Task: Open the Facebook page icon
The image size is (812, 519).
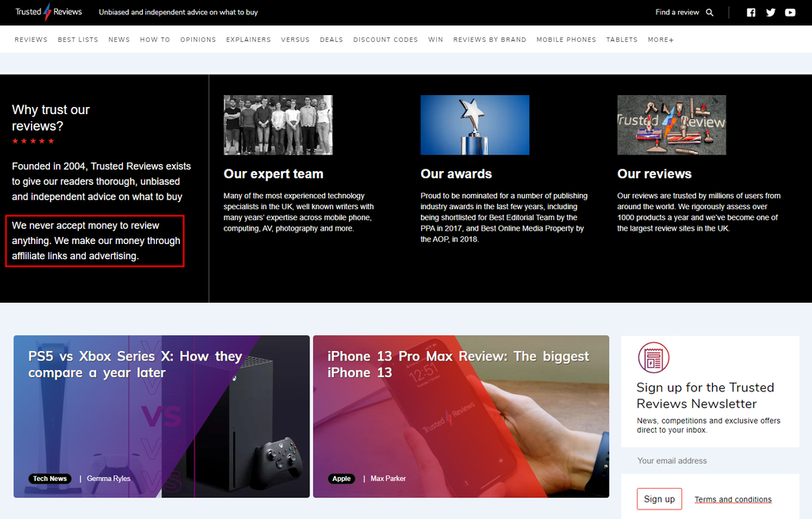Action: (751, 13)
